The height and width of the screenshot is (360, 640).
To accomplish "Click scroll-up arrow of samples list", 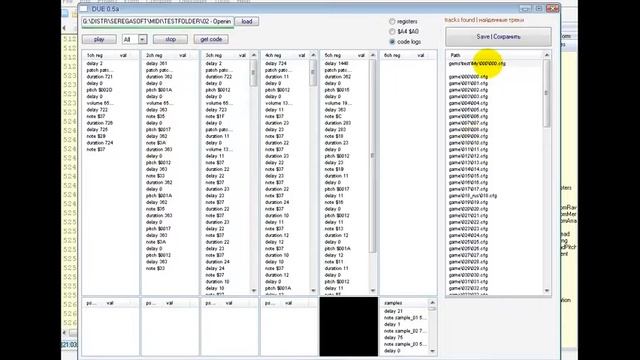I will (x=433, y=303).
